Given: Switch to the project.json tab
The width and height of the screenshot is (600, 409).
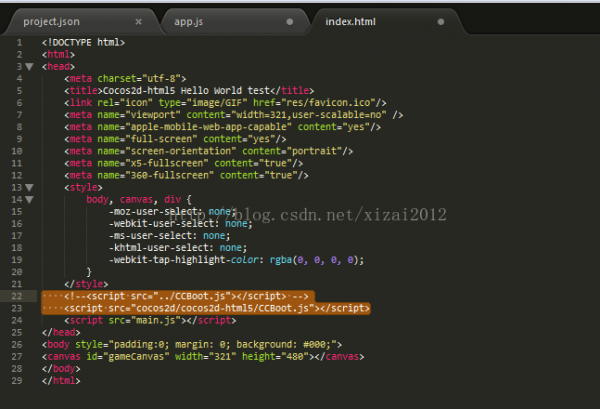Looking at the screenshot, I should (51, 22).
